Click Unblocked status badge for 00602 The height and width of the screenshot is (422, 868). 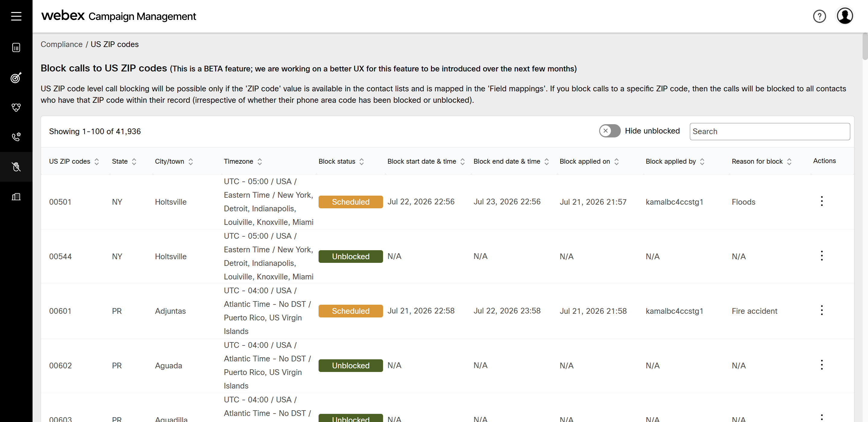351,366
